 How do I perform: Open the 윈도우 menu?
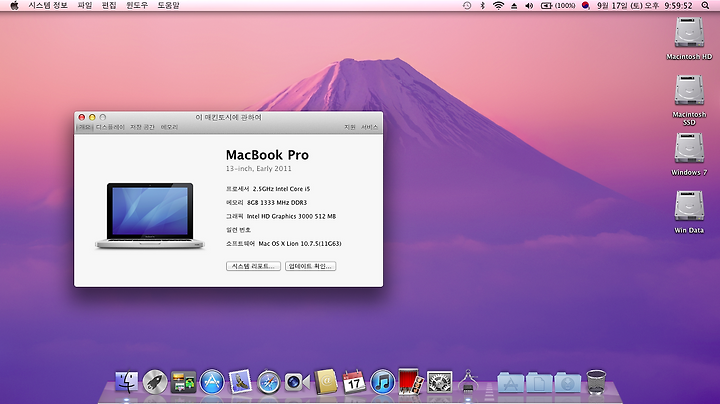point(137,6)
